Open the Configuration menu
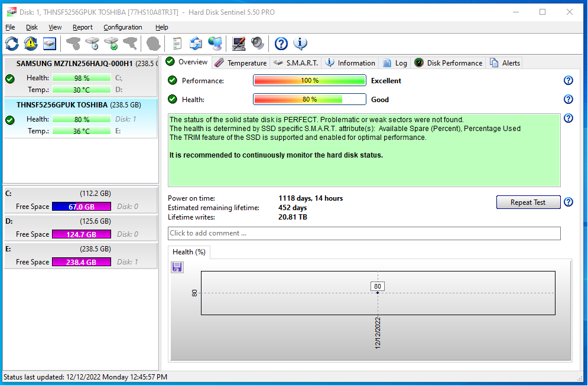Screen dimensions: 588x386 (122, 27)
